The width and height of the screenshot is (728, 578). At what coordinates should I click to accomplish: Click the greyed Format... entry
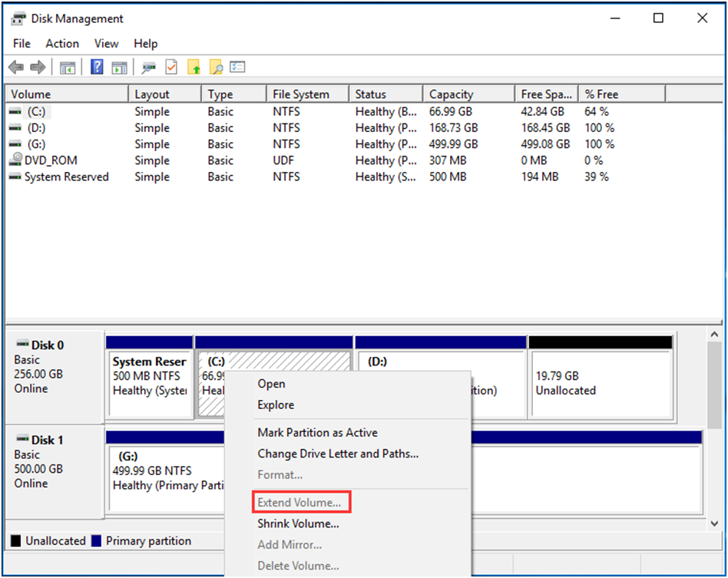[348, 475]
